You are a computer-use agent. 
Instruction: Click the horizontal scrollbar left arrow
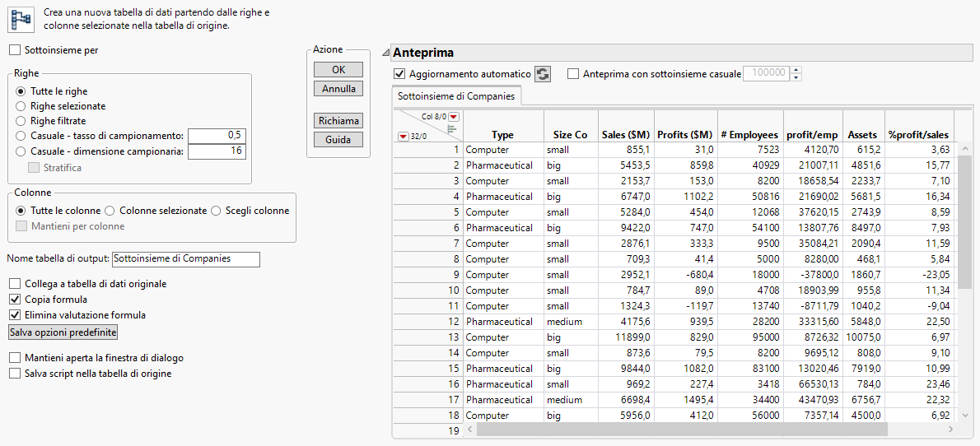[x=470, y=430]
